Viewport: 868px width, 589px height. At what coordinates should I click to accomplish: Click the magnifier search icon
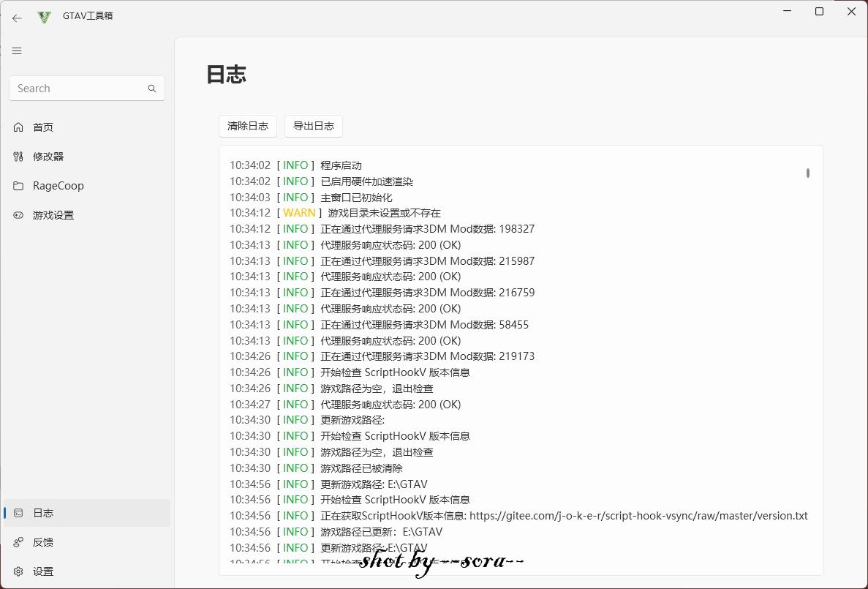click(x=152, y=89)
